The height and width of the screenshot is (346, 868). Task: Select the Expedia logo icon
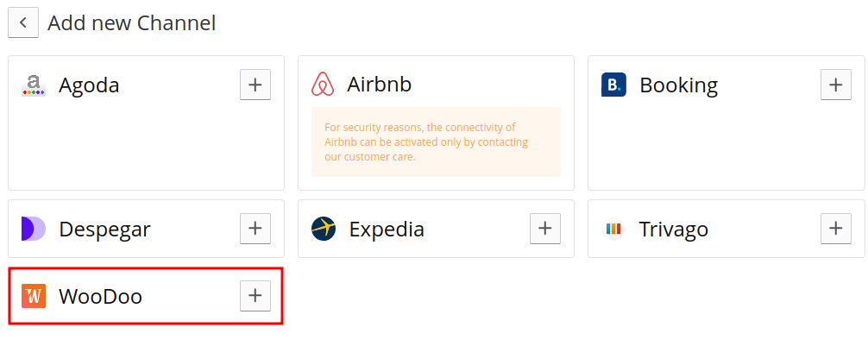324,229
